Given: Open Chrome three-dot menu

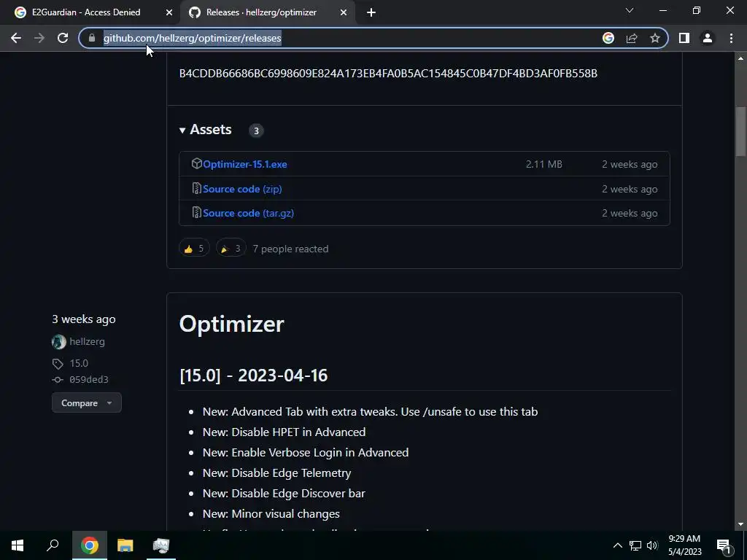Looking at the screenshot, I should pos(731,38).
